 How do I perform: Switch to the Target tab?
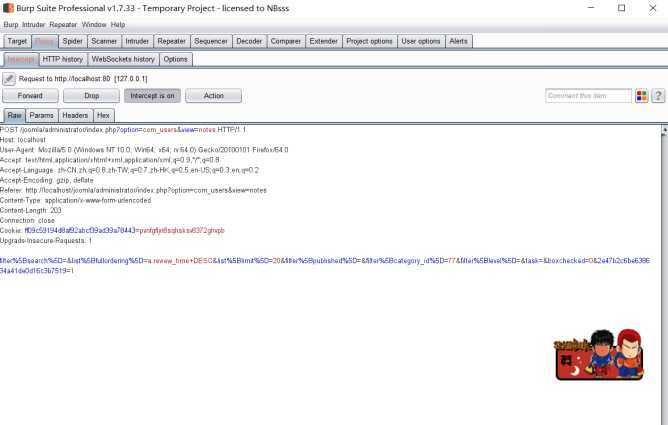17,41
